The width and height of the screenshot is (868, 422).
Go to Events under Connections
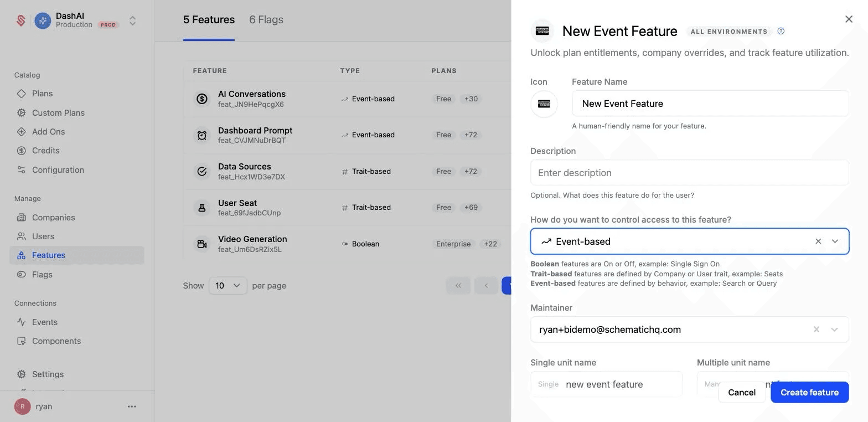[x=77, y=322]
